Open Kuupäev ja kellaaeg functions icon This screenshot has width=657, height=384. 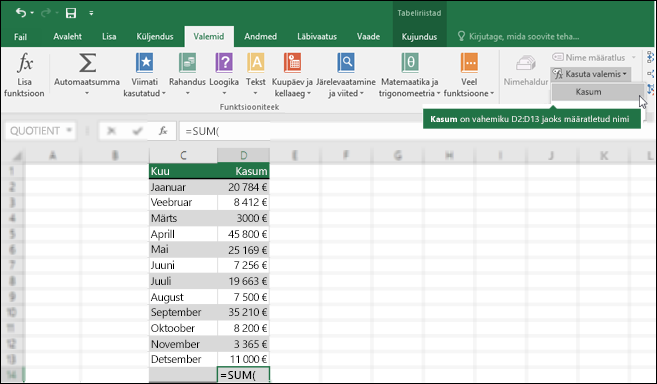(x=292, y=64)
